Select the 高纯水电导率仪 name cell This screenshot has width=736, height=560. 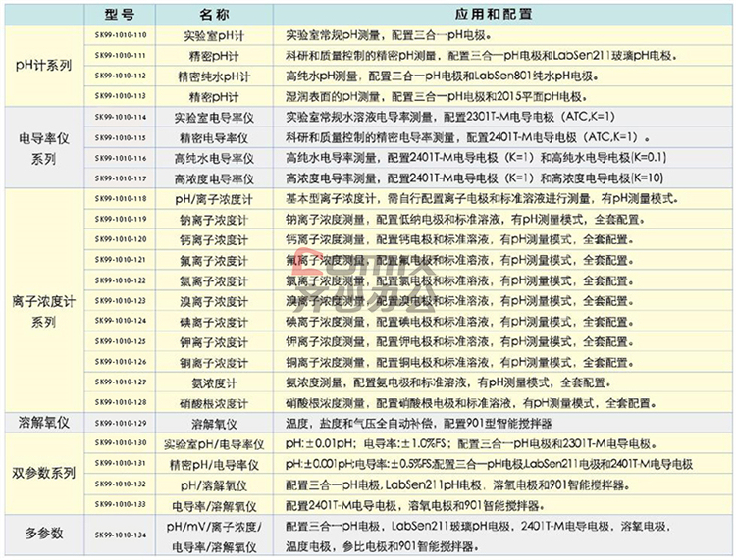(214, 158)
